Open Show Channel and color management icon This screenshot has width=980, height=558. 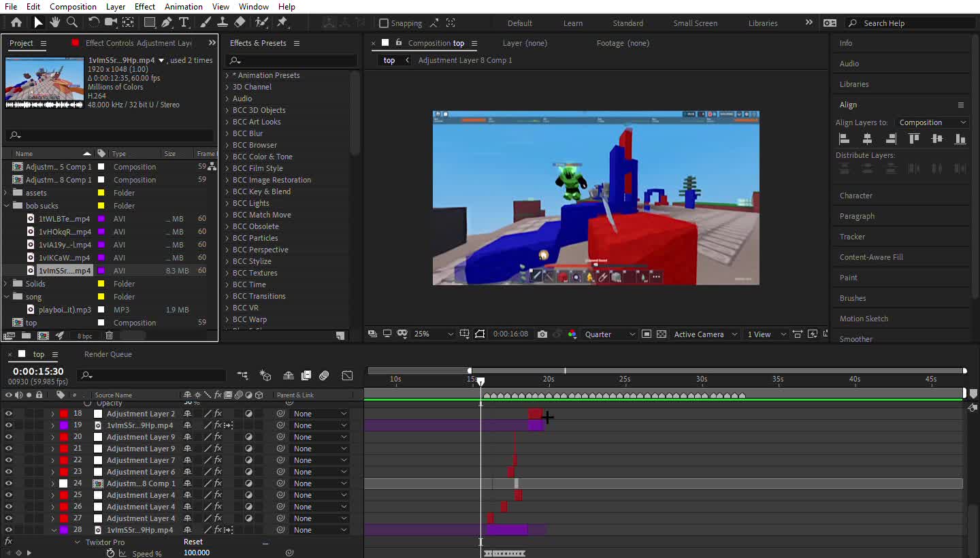[572, 334]
